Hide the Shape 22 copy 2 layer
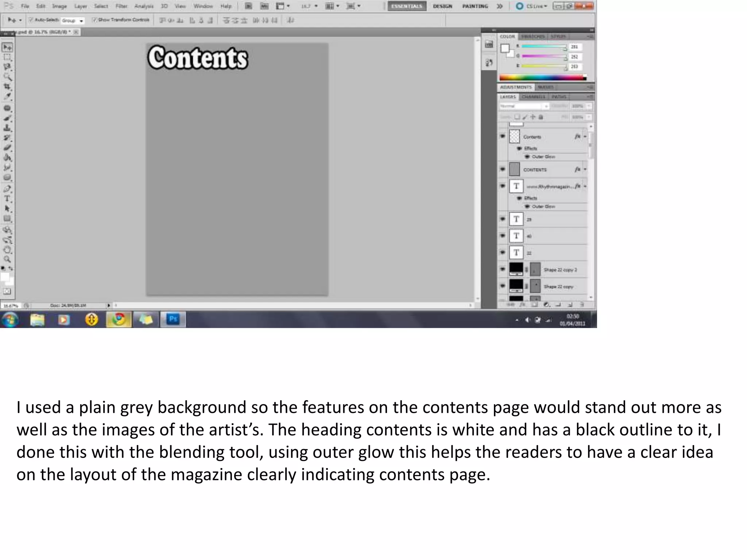This screenshot has height=560, width=747. point(503,269)
